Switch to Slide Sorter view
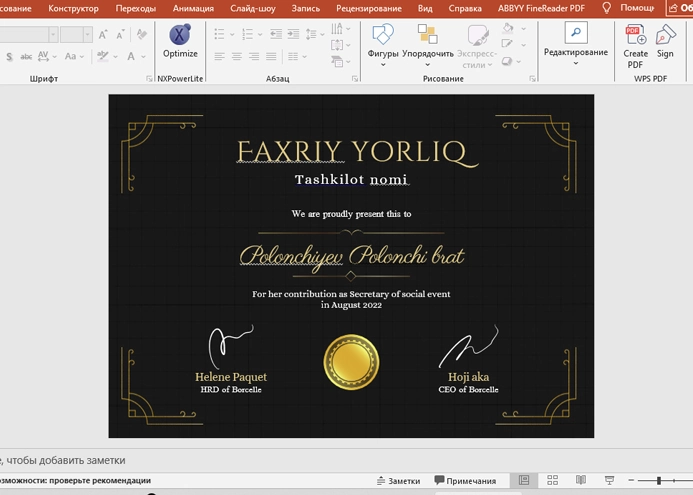Viewport: 693px width, 495px height. (552, 480)
